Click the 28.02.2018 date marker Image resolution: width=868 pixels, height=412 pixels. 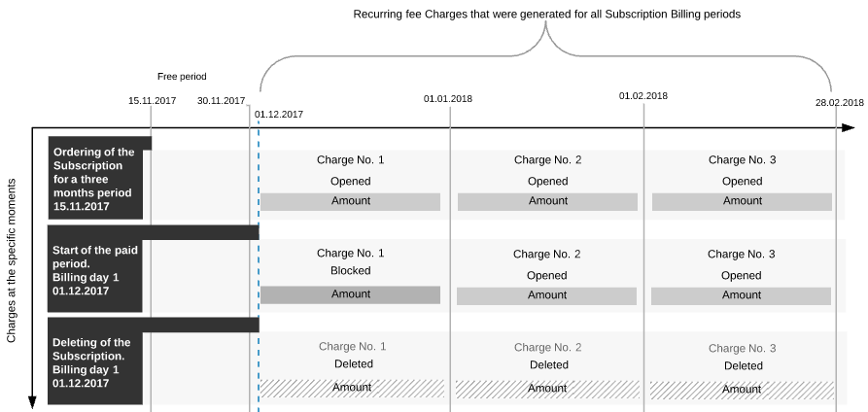(839, 102)
